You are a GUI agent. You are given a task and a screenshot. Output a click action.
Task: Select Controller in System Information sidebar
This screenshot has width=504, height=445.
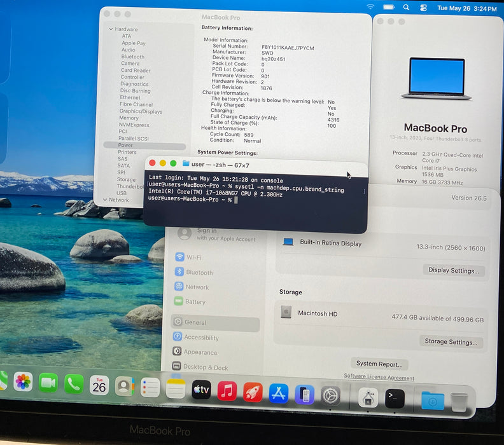point(132,77)
